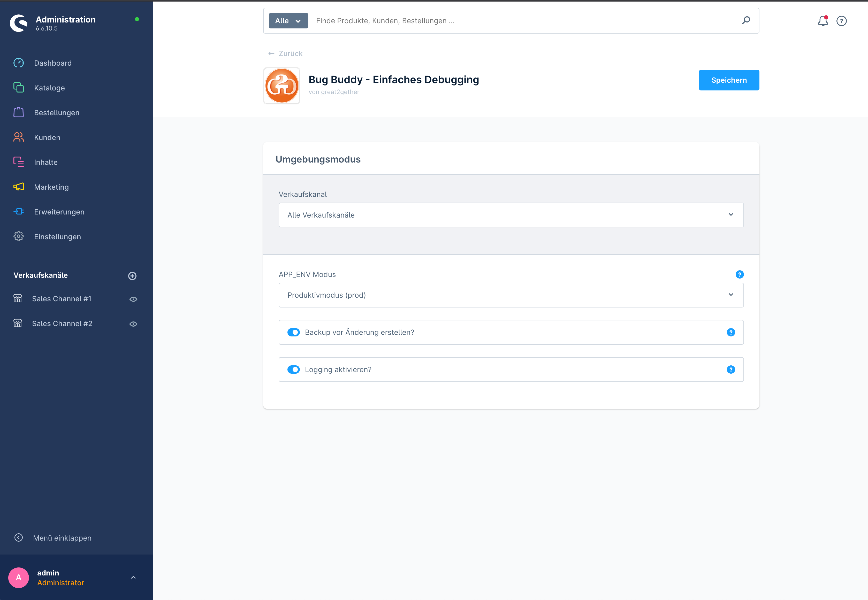The width and height of the screenshot is (868, 600).
Task: Click the Bug Buddy plugin logo
Action: click(282, 86)
